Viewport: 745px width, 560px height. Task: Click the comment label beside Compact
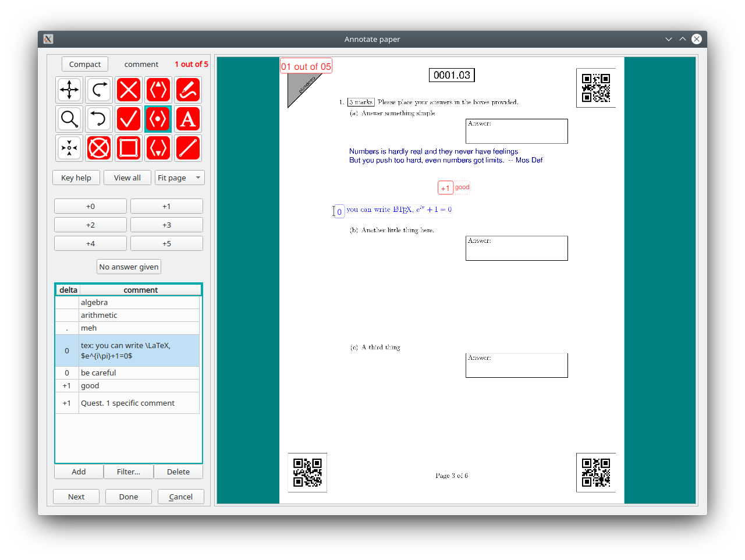(x=141, y=64)
